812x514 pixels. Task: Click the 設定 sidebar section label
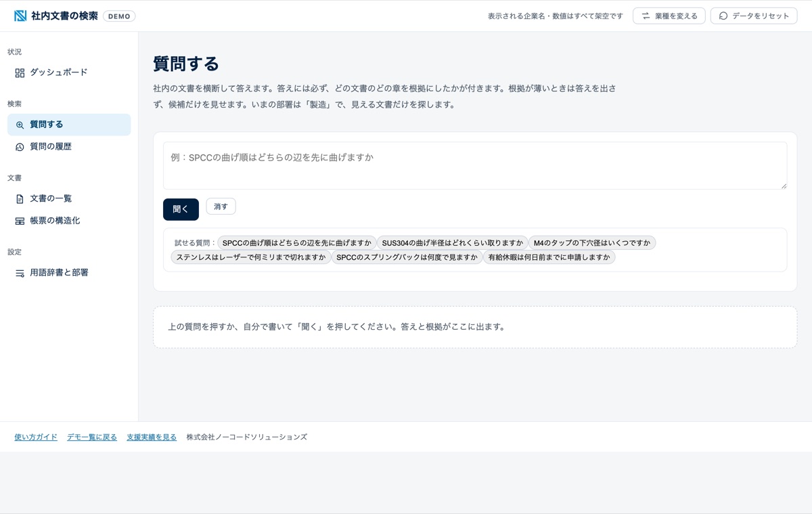15,252
